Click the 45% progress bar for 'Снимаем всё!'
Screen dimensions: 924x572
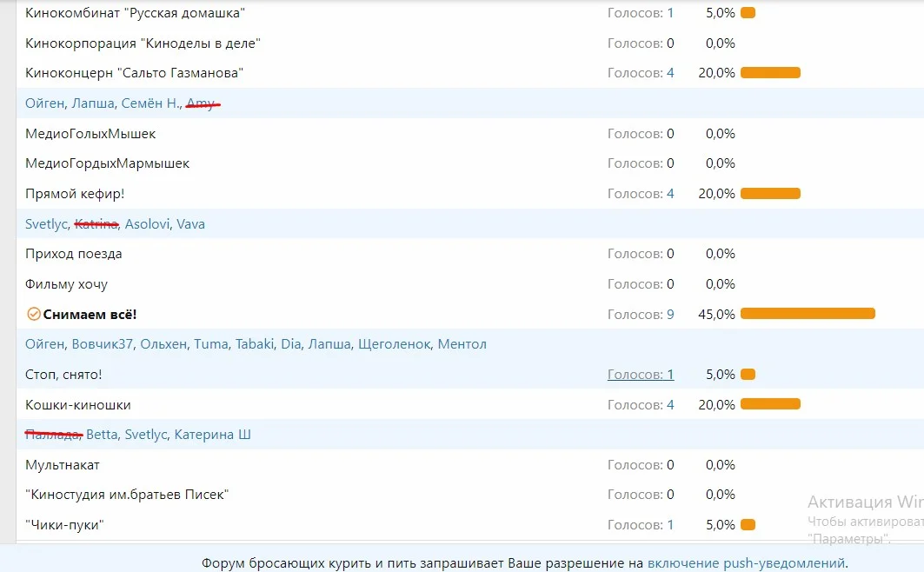point(808,313)
